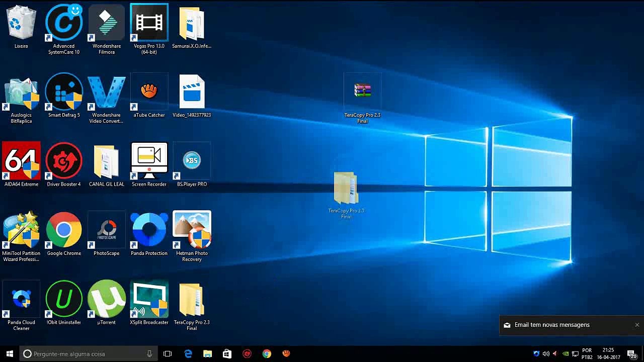Click the Cortana search box on the taskbar
Screen dimensions: 644x362
[89, 354]
